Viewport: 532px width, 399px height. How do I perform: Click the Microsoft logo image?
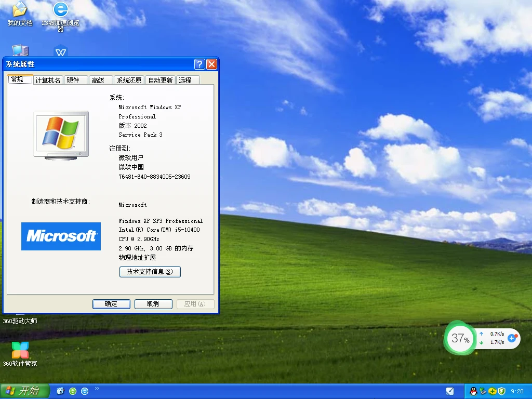coord(61,236)
